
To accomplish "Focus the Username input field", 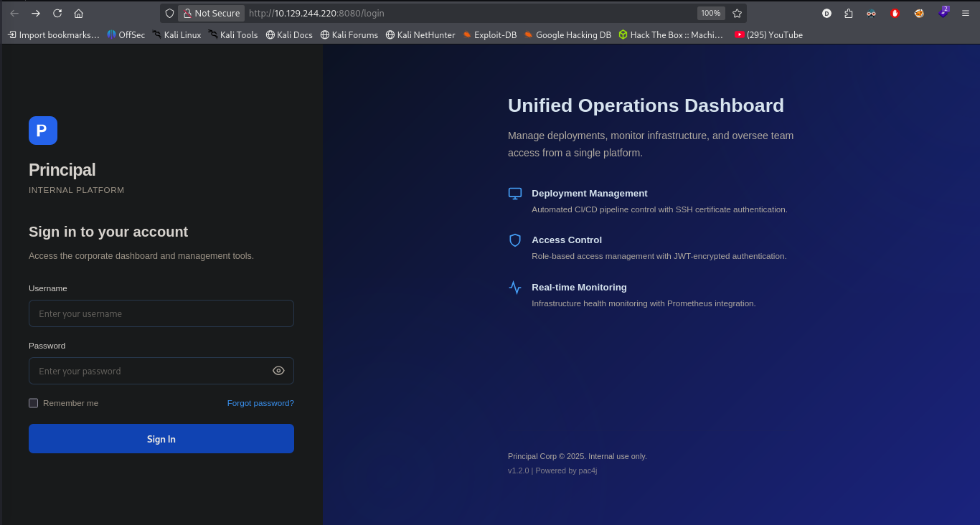I will click(161, 313).
